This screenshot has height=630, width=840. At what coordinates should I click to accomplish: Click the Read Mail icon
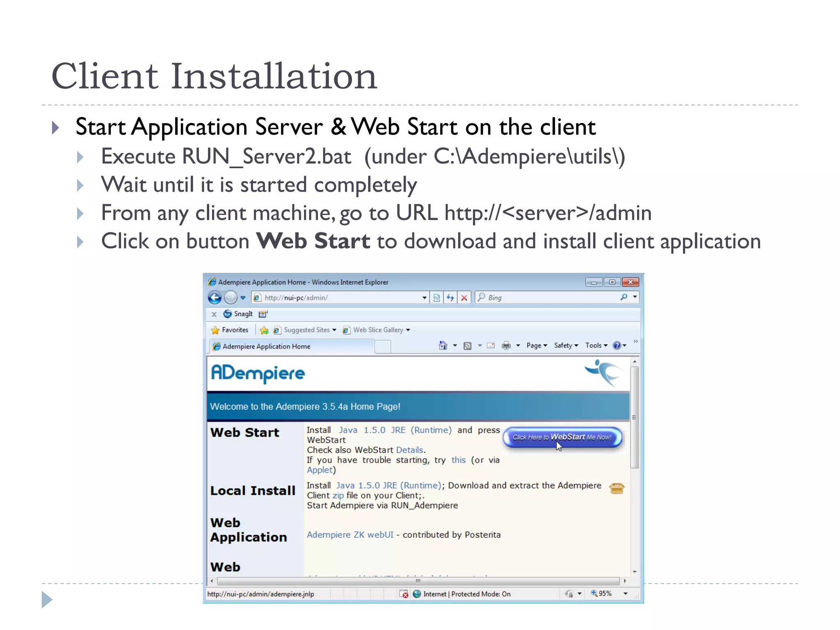tap(491, 346)
